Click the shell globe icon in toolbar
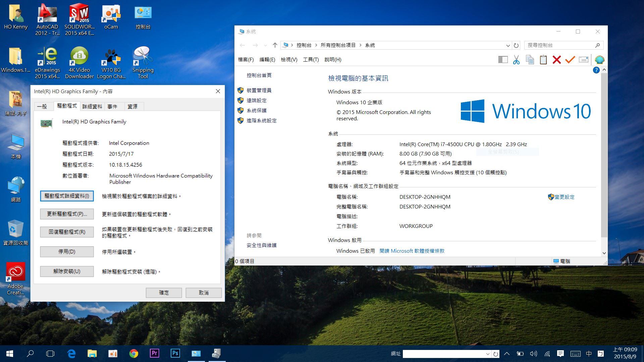This screenshot has height=362, width=644. tap(599, 60)
